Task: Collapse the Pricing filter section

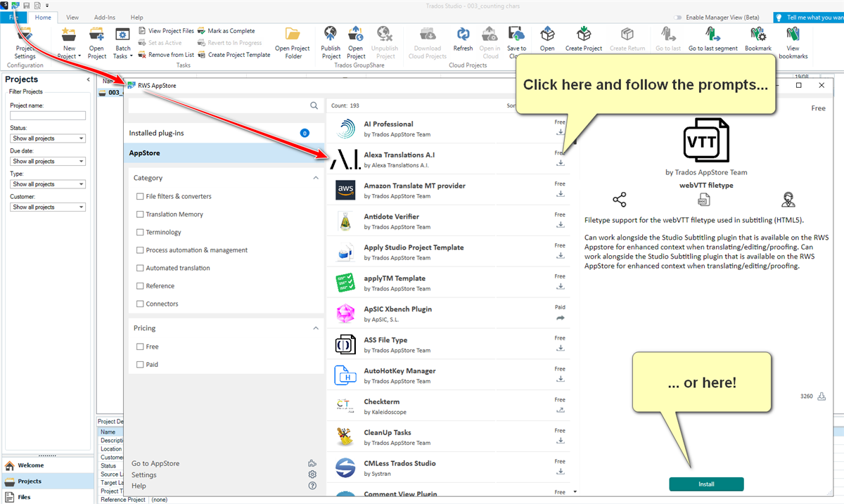Action: (315, 328)
